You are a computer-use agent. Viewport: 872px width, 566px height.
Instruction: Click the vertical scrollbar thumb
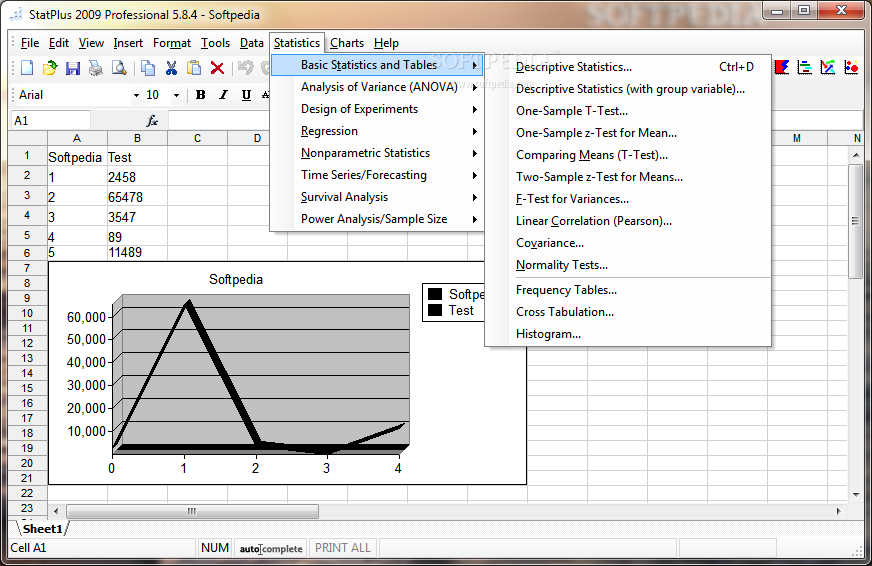point(855,221)
